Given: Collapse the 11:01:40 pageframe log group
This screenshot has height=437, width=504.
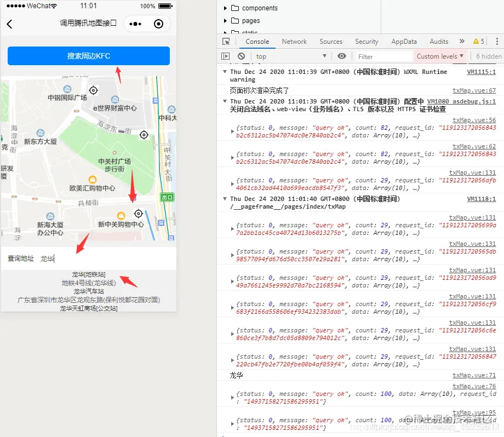Looking at the screenshot, I should click(x=225, y=199).
